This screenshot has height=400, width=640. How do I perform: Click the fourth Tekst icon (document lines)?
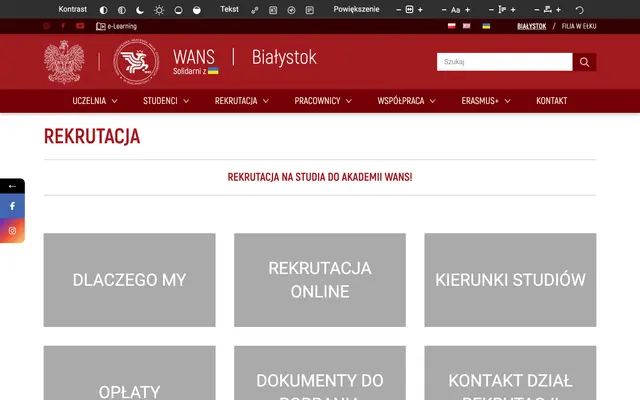(310, 10)
